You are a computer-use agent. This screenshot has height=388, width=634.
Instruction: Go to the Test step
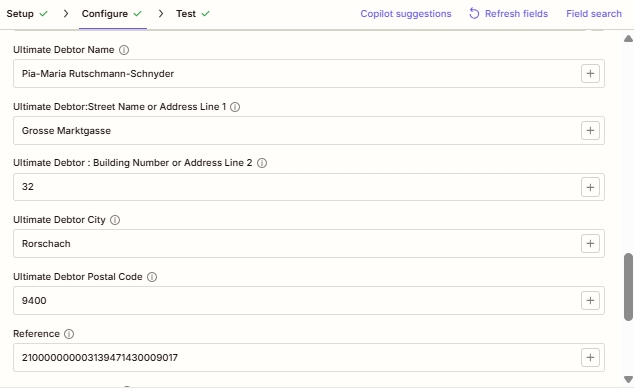click(186, 14)
